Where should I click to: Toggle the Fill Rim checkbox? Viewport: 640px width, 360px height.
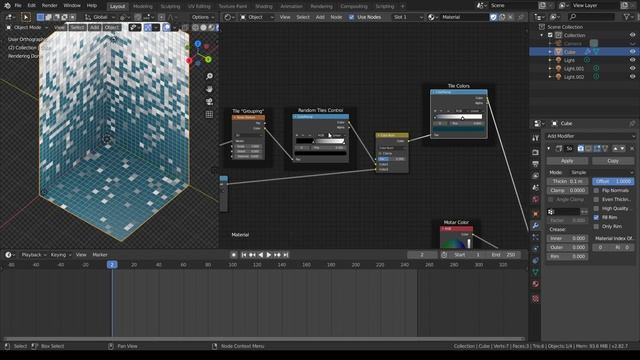click(596, 218)
